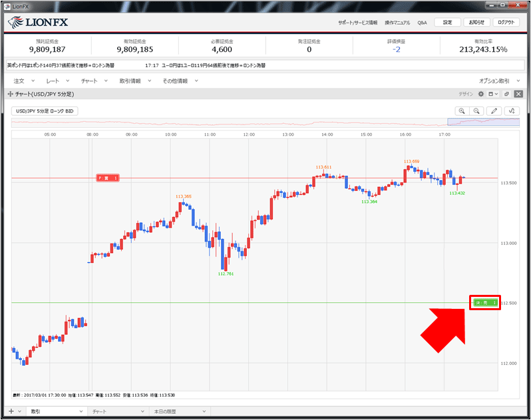Click the 12:00 time axis label
This screenshot has width=531, height=420.
click(x=249, y=134)
